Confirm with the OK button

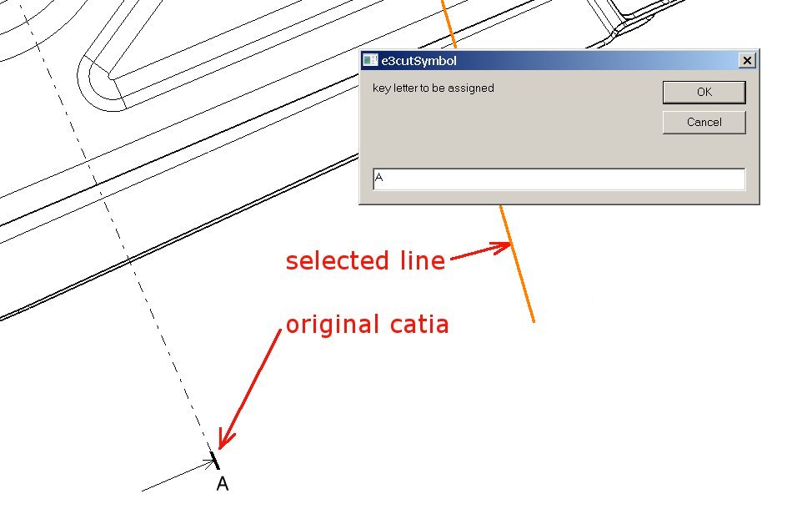[704, 93]
